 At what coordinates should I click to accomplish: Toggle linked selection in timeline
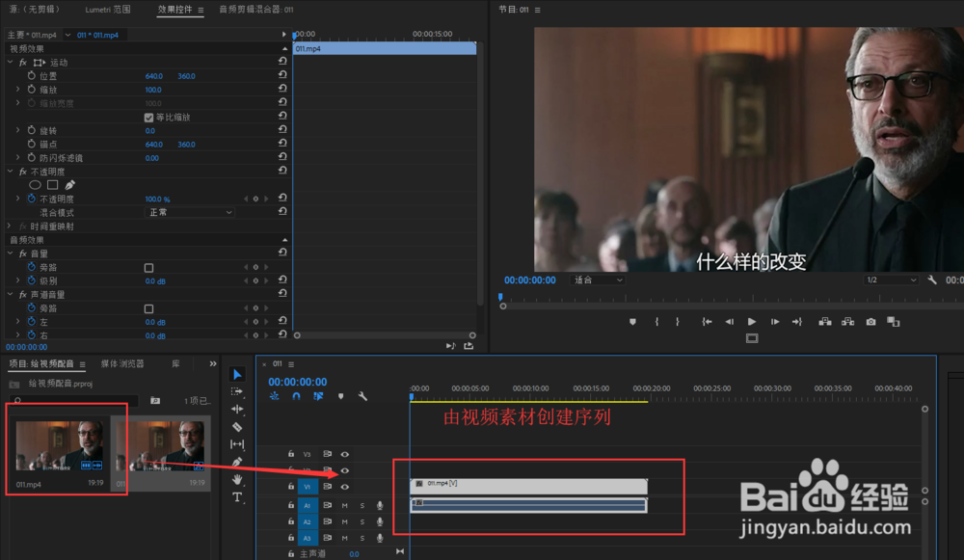tap(318, 396)
